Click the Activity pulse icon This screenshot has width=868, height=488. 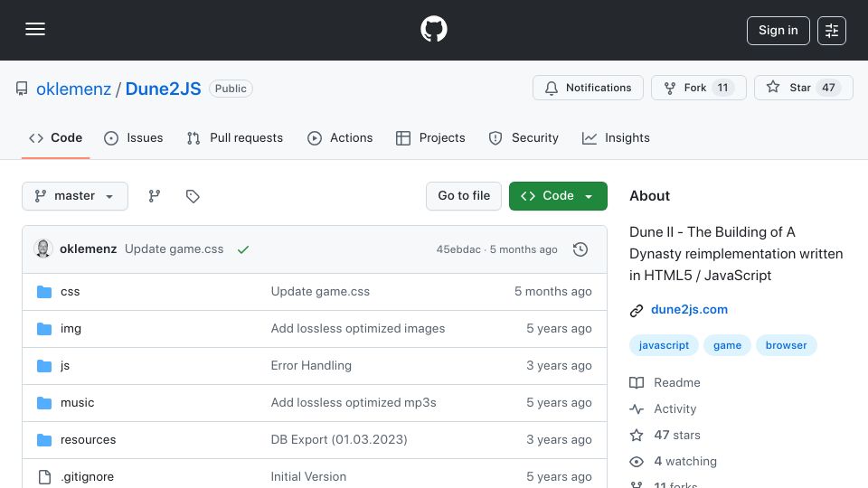coord(637,409)
